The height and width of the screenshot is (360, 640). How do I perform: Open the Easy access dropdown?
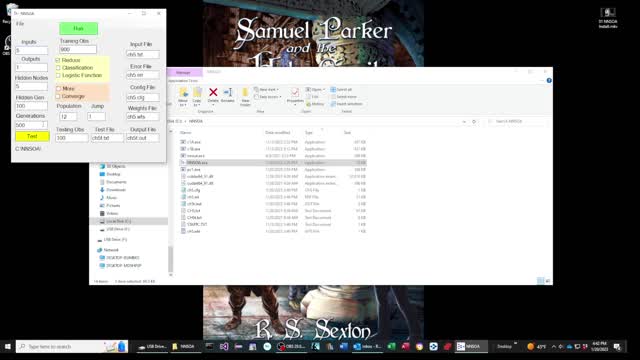pos(268,97)
